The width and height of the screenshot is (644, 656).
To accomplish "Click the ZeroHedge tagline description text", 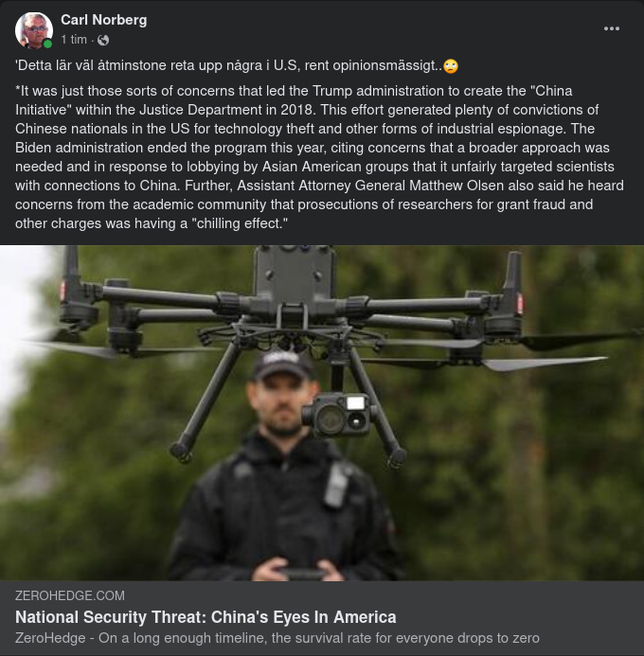I will coord(277,638).
